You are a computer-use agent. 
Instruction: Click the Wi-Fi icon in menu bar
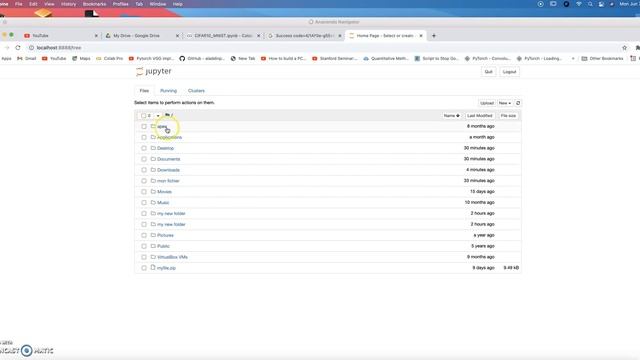tap(579, 4)
